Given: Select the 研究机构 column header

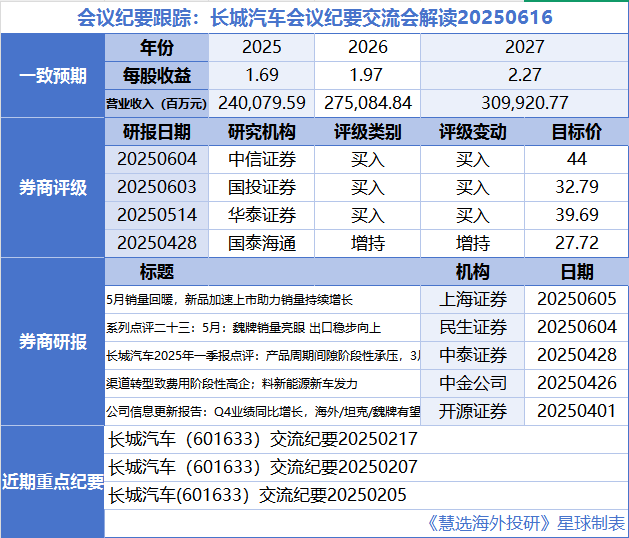Looking at the screenshot, I should click(x=262, y=132).
